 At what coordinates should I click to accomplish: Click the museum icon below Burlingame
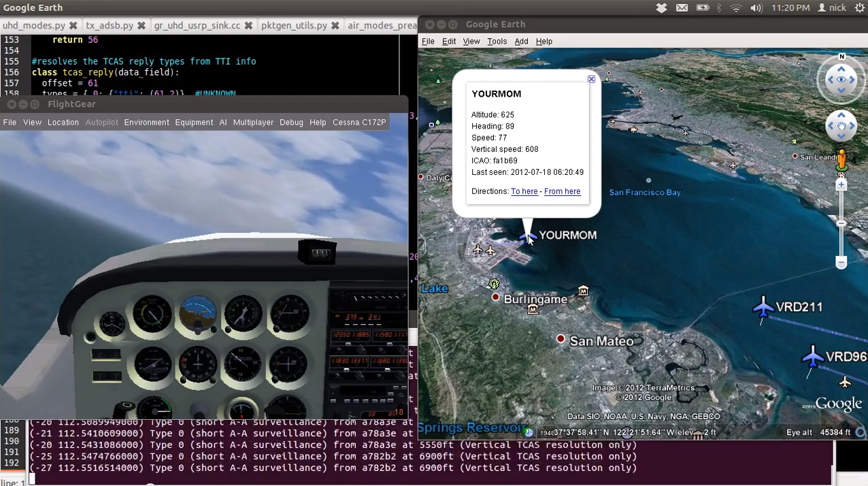[533, 310]
